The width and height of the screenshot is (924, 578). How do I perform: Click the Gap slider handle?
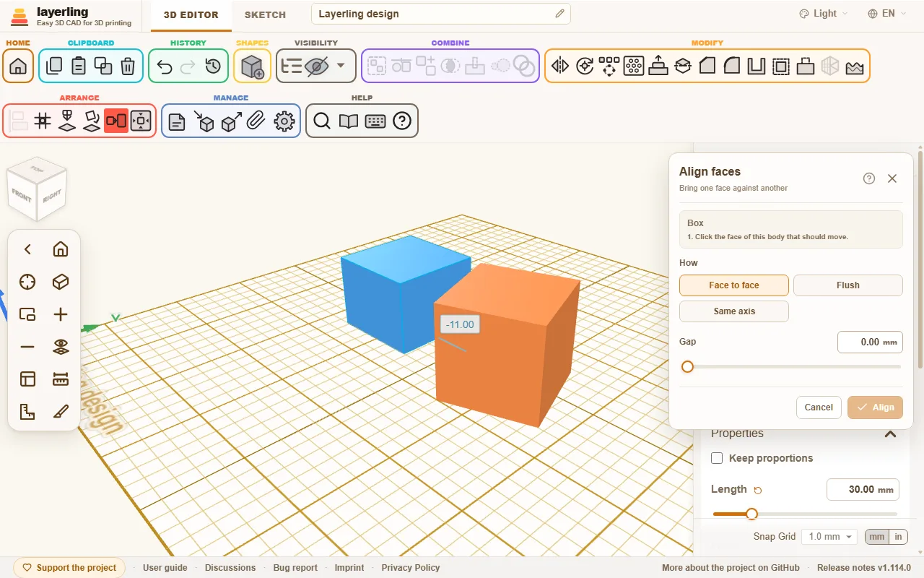(687, 366)
